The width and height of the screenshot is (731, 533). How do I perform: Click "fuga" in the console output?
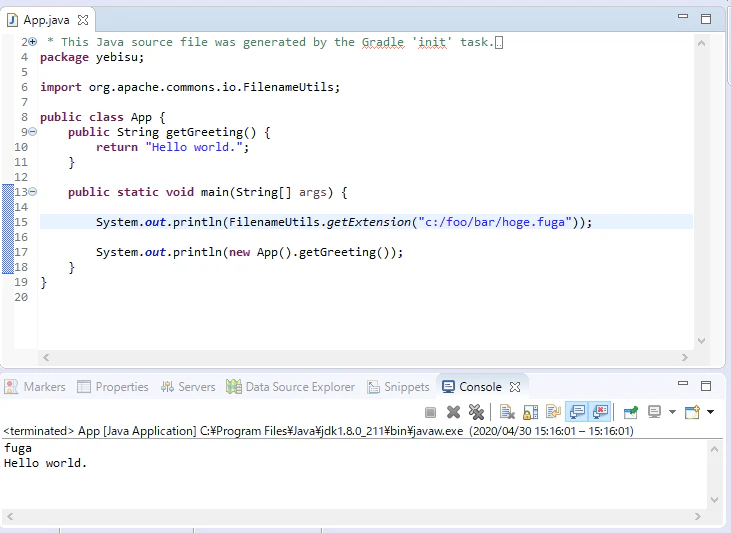18,448
